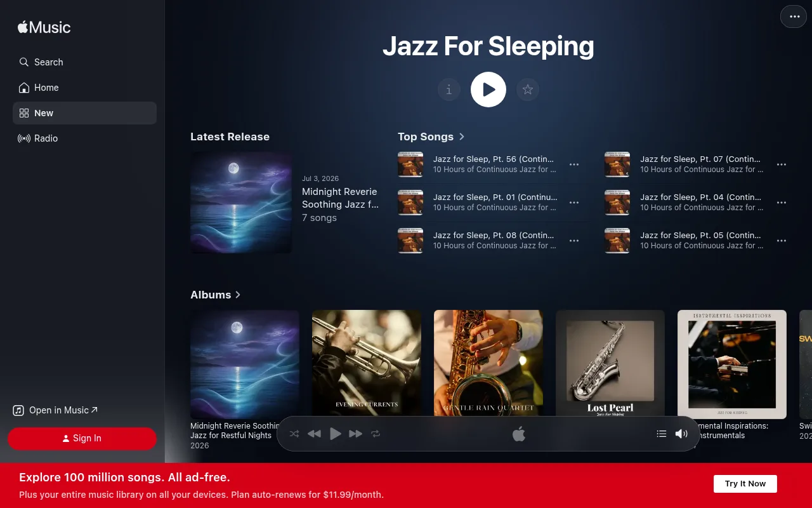The image size is (812, 508).
Task: Open Midnight Reverie Soothing Jazz title link
Action: 340,198
